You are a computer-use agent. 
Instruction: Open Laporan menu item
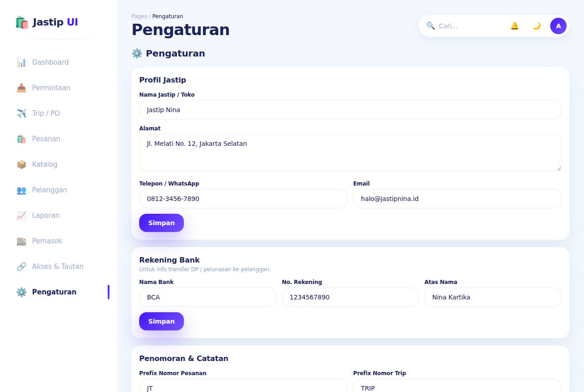[58, 216]
